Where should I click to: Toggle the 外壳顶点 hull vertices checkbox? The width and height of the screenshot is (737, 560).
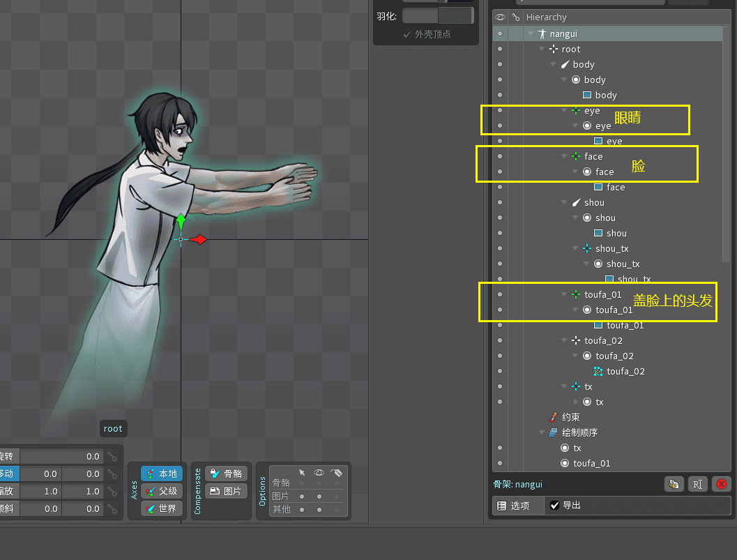[x=407, y=34]
